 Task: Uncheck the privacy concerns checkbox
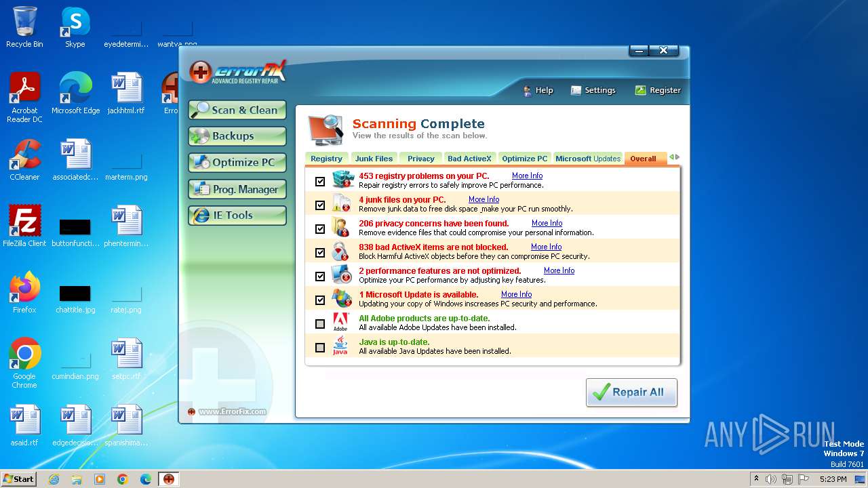[320, 229]
